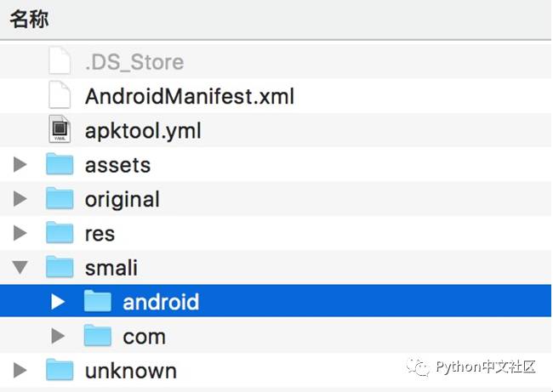Click the unknown folder icon
Screen dimensions: 553x392
tap(60, 371)
